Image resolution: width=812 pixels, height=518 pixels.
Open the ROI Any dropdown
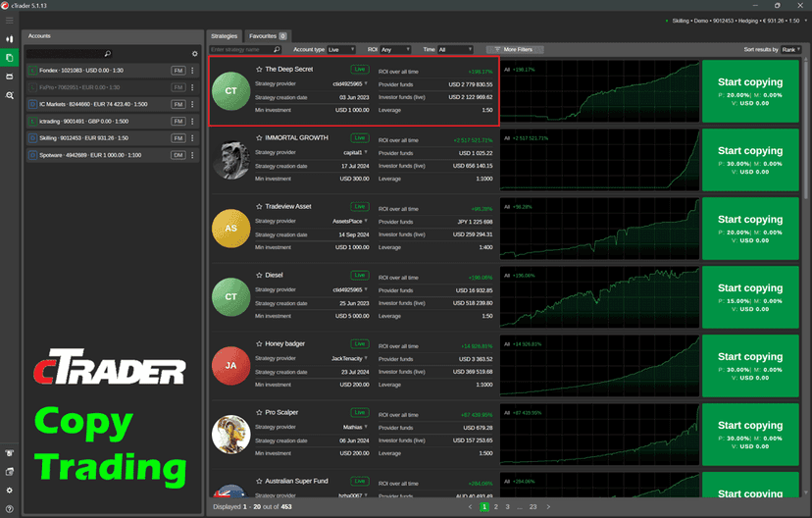395,49
